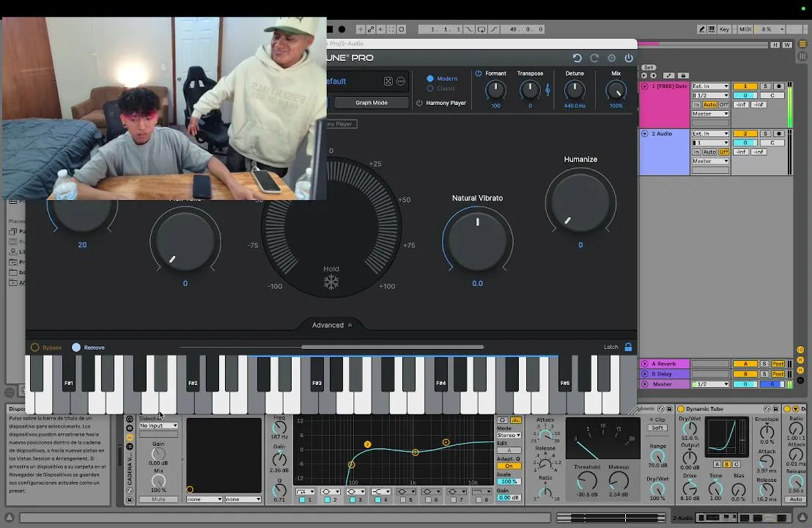The width and height of the screenshot is (812, 528).
Task: Open the Key mapping mode button
Action: point(724,29)
